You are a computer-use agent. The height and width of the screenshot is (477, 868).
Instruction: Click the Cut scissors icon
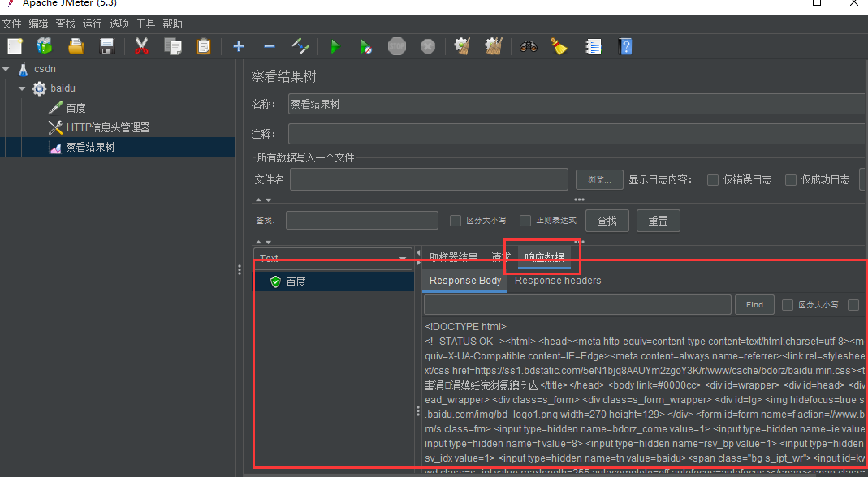(x=142, y=46)
